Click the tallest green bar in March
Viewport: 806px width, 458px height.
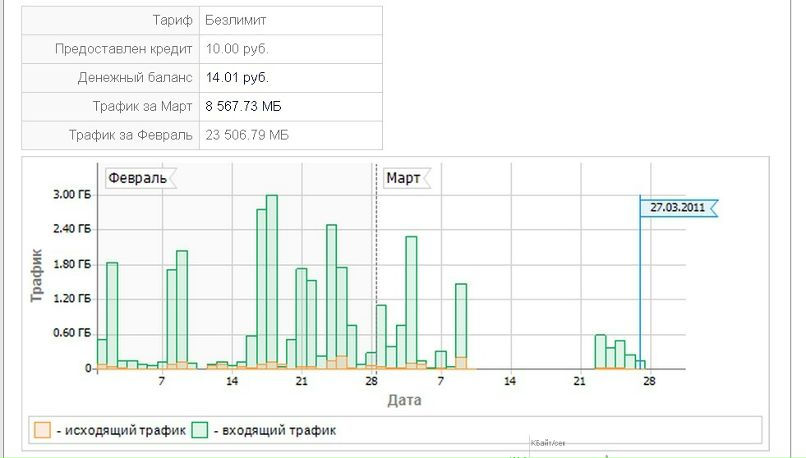tap(411, 300)
